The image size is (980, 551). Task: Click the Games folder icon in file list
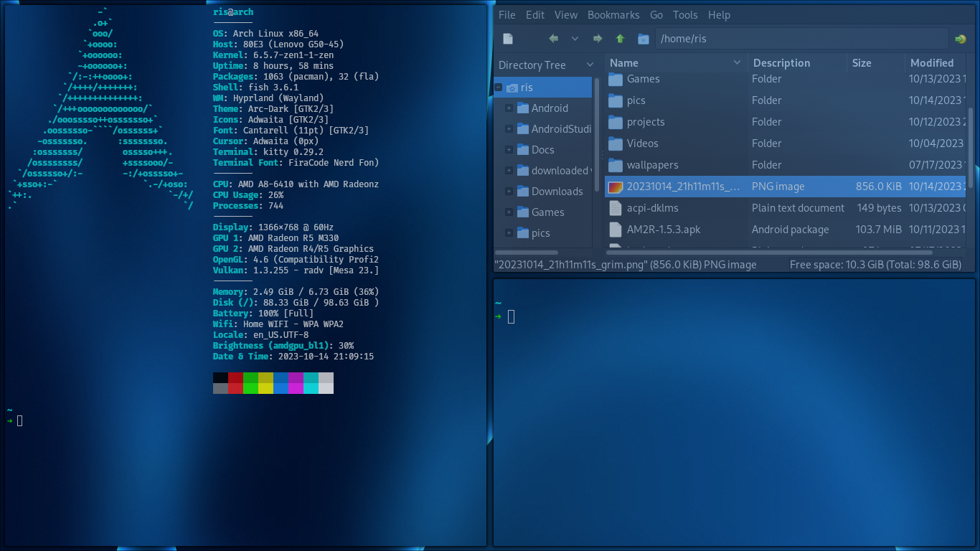616,79
